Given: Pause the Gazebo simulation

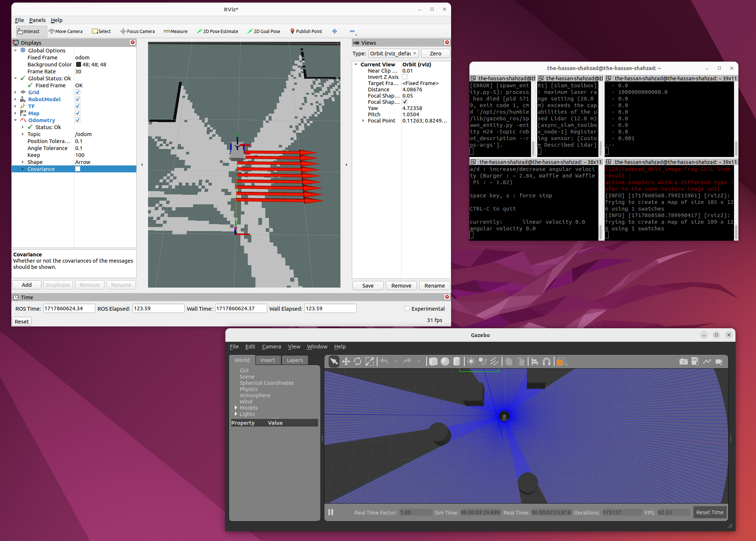Looking at the screenshot, I should point(331,512).
